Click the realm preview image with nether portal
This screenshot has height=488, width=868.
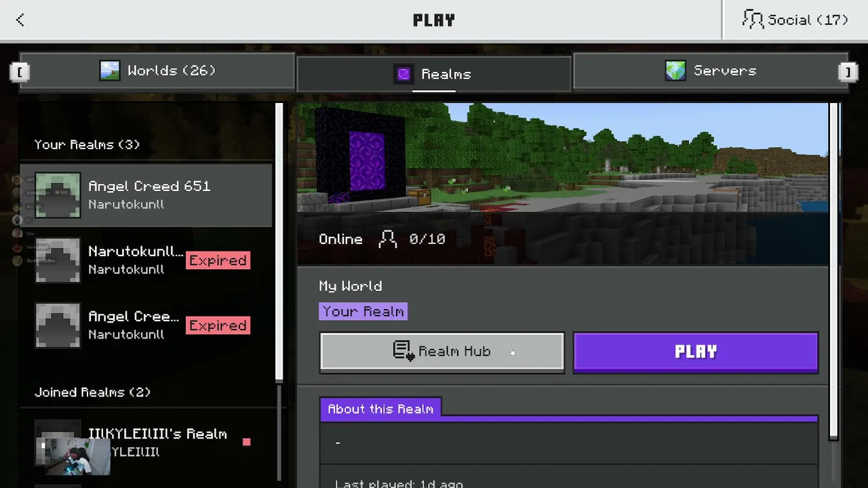pyautogui.click(x=563, y=158)
